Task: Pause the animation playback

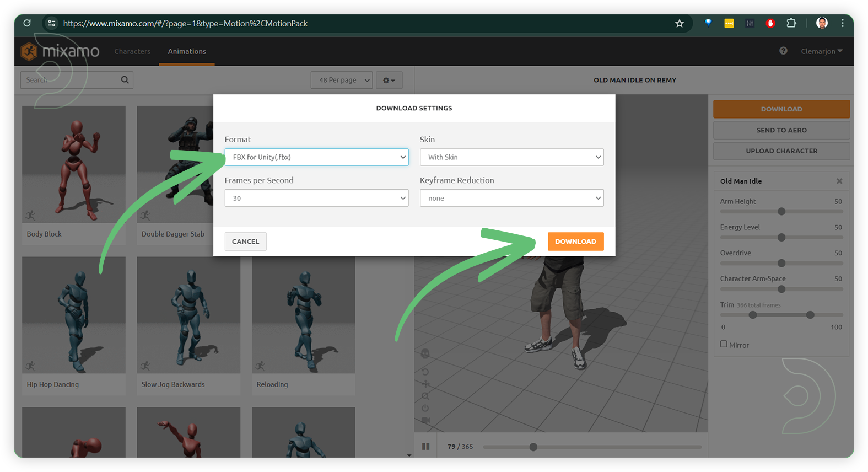Action: click(425, 447)
